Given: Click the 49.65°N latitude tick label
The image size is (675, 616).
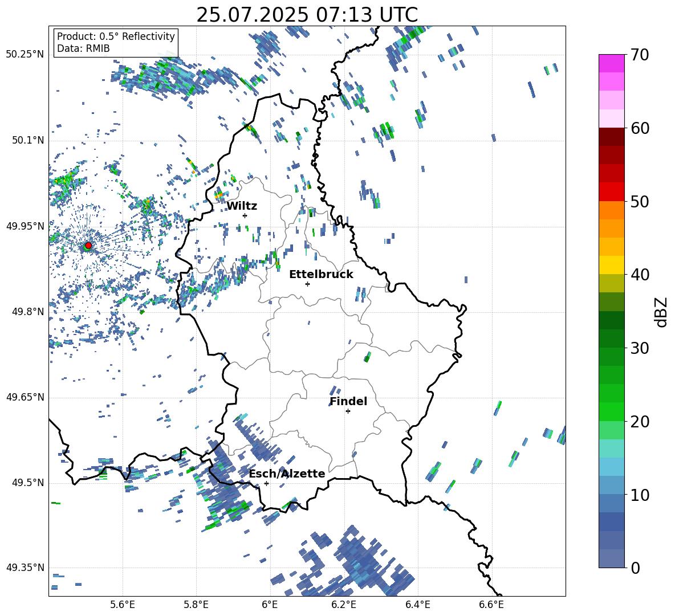Looking at the screenshot, I should pyautogui.click(x=25, y=397).
